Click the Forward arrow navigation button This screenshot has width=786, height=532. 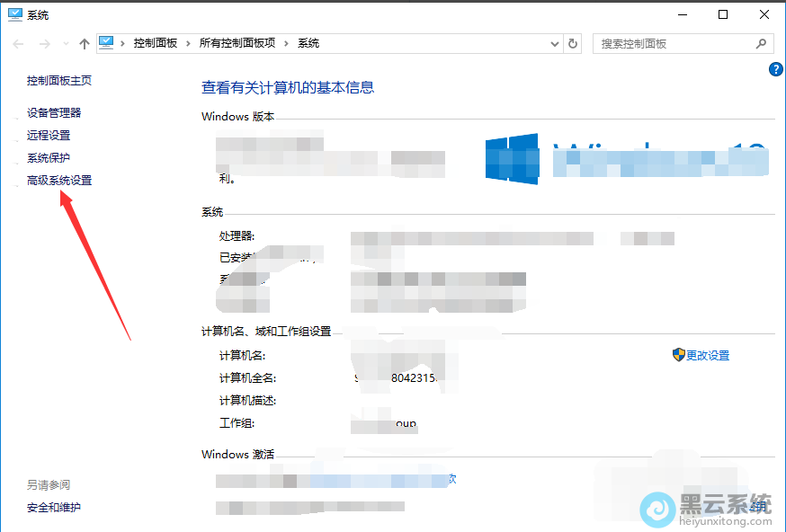(x=42, y=43)
